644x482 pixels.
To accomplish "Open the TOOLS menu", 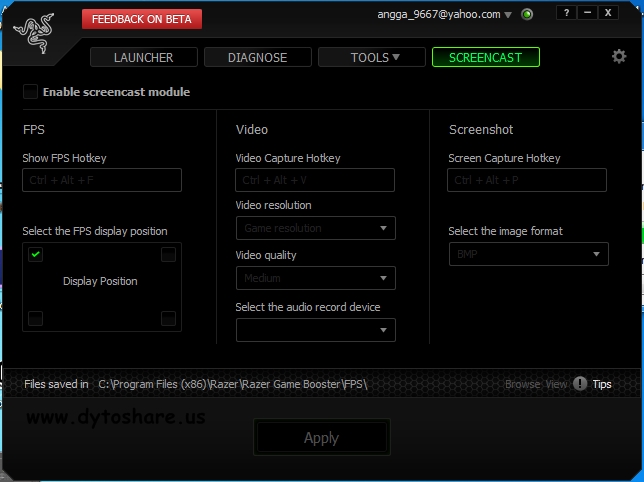I will [x=372, y=57].
